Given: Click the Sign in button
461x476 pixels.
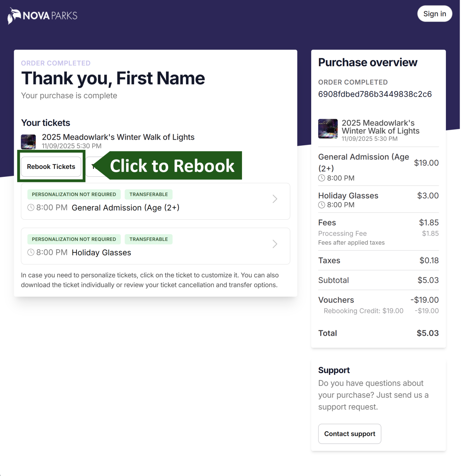Looking at the screenshot, I should [x=434, y=14].
